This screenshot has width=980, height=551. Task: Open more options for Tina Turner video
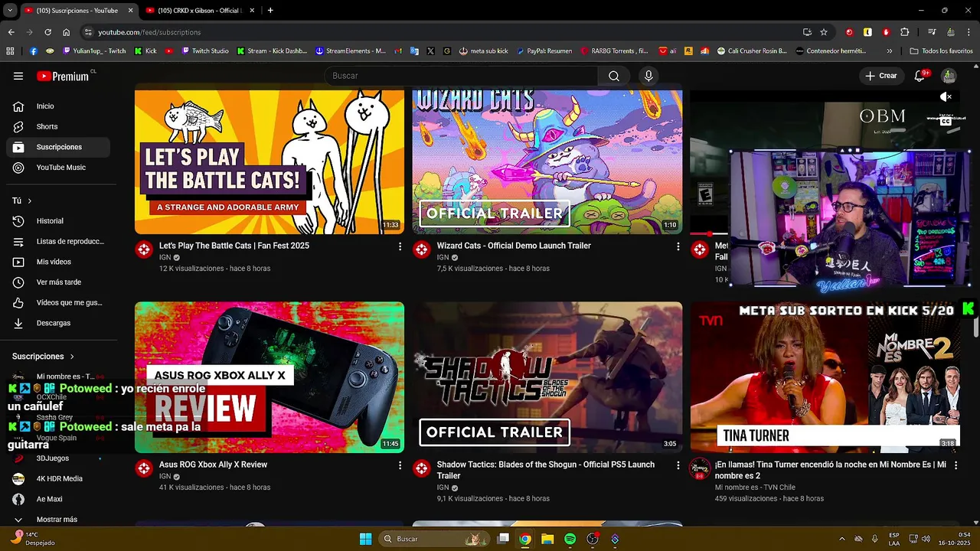coord(955,465)
